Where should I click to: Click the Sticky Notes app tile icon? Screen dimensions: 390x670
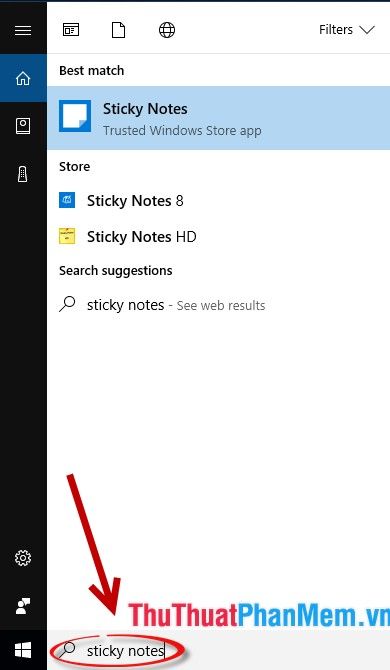click(x=75, y=116)
